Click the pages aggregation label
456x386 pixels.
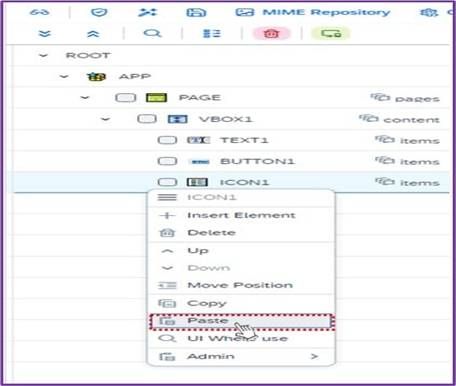tap(417, 99)
